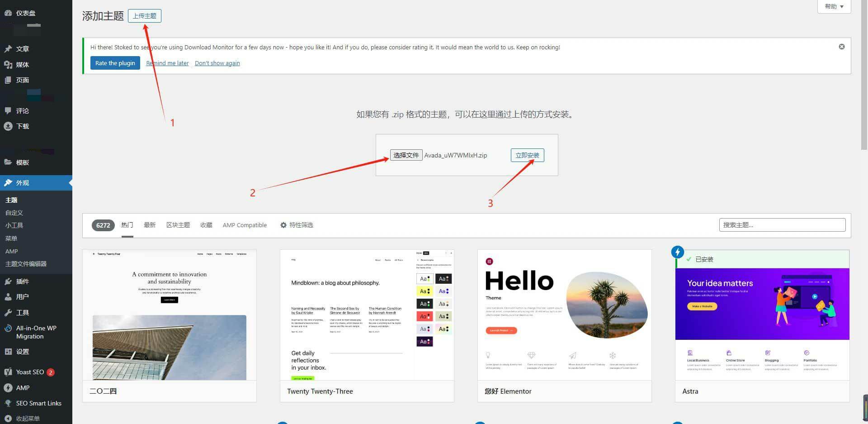Click the Upload Theme (上传主题) button

(x=145, y=16)
